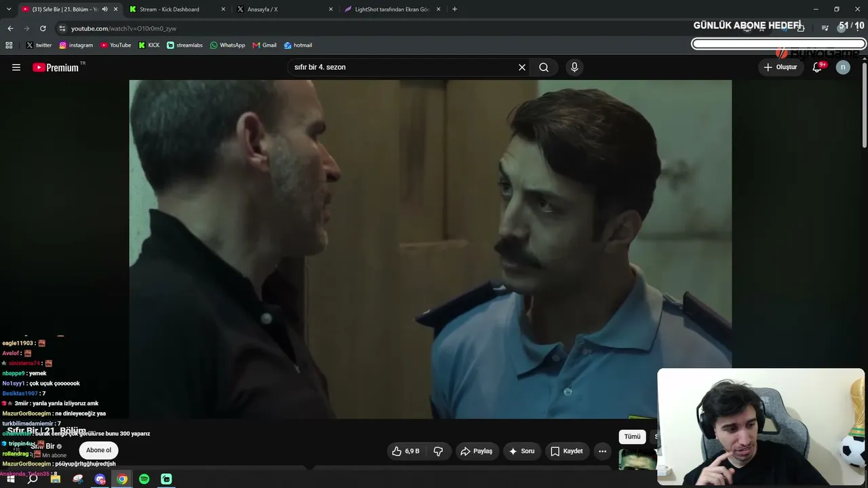Go to YouTube Premium home via logo
Viewport: 868px width, 488px height.
(x=56, y=67)
